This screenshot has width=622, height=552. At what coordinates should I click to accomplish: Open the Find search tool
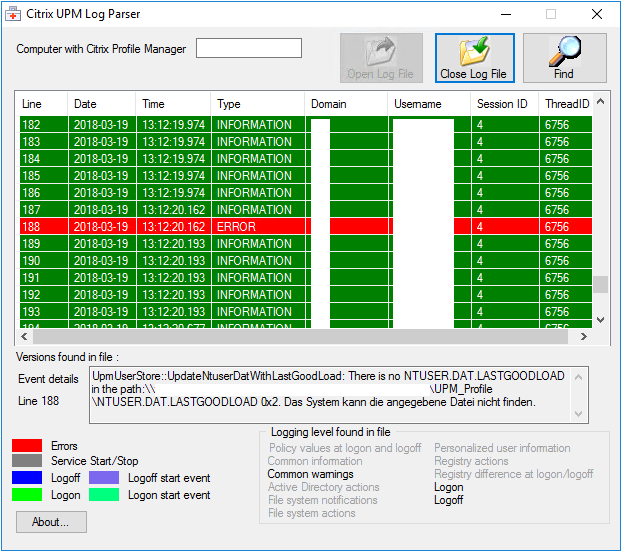click(x=564, y=58)
